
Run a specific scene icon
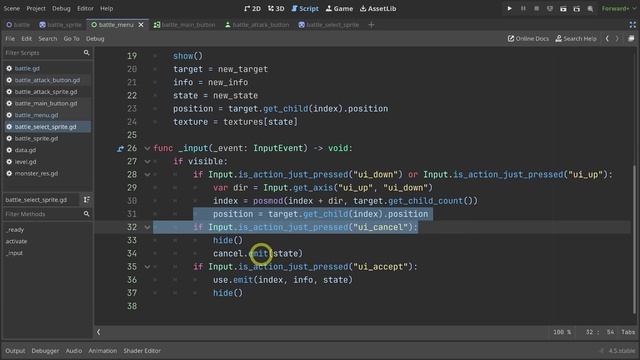pyautogui.click(x=577, y=8)
